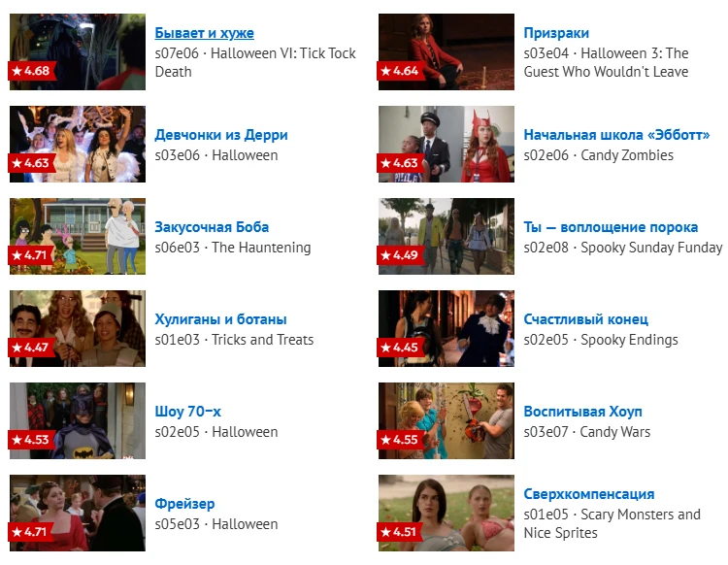728x565 pixels.
Task: Click the 4.53 star rating badge
Action: 32,440
